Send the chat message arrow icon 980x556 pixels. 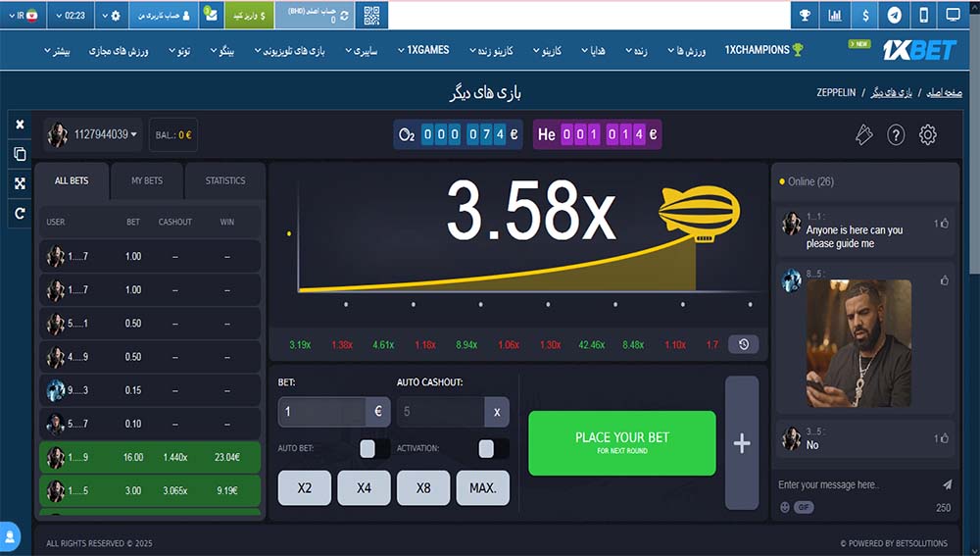point(947,484)
